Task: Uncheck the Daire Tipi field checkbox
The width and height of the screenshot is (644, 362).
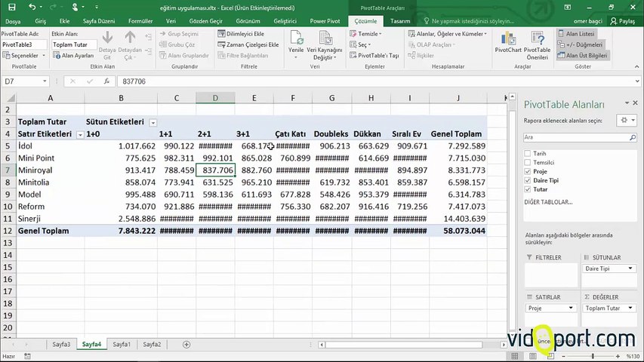Action: [527, 180]
